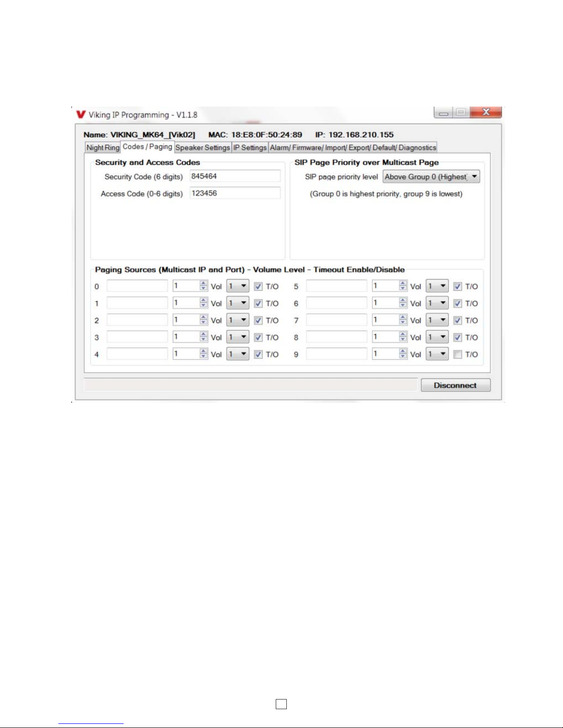Open Vol dropdown for paging source 2
The height and width of the screenshot is (728, 563).
coord(238,320)
